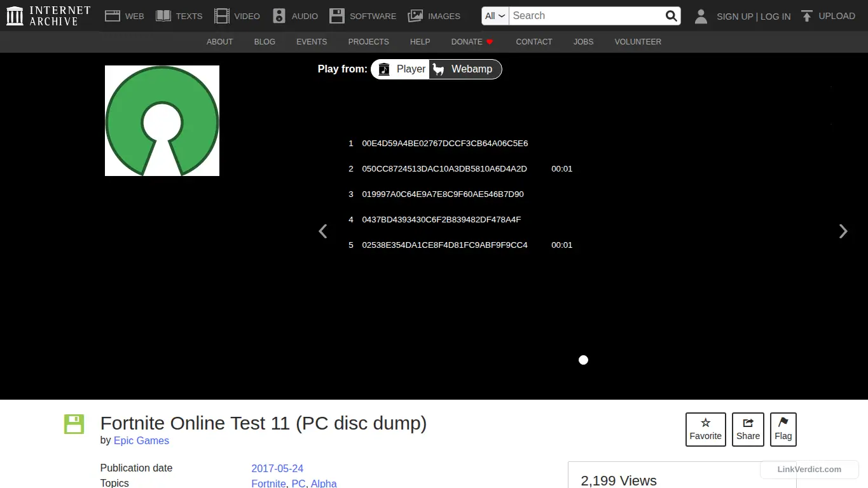
Task: Click the green software floppy item icon
Action: click(x=74, y=424)
